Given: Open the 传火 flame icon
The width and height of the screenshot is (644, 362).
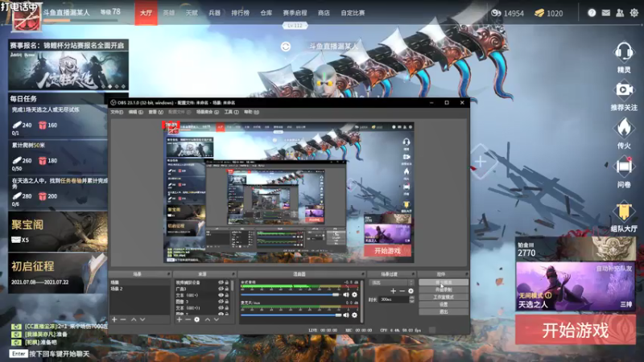Looking at the screenshot, I should (x=623, y=128).
